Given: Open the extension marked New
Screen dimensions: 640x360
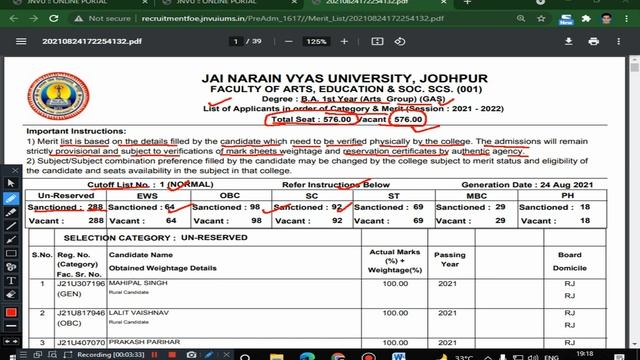Looking at the screenshot, I should pyautogui.click(x=566, y=19).
